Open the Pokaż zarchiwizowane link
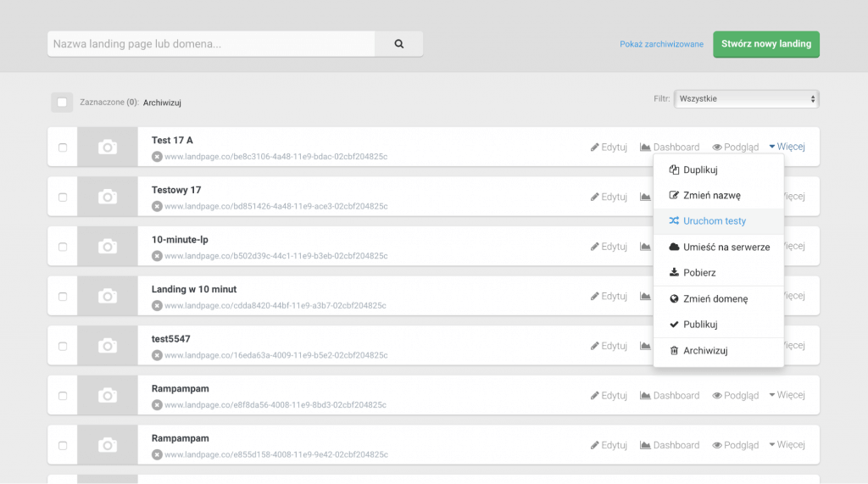Image resolution: width=868 pixels, height=484 pixels. 661,44
